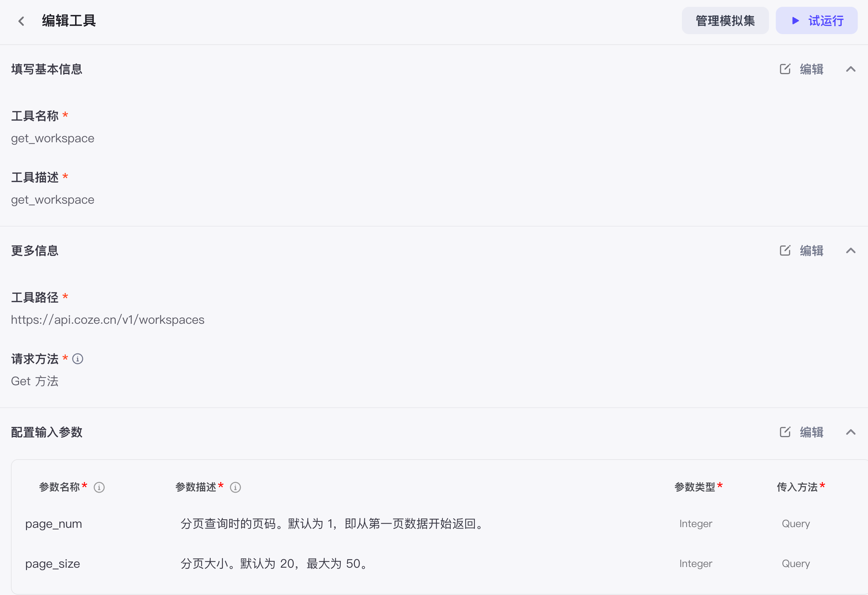The image size is (868, 595).
Task: Collapse the 填写基本信息 section
Action: (851, 69)
